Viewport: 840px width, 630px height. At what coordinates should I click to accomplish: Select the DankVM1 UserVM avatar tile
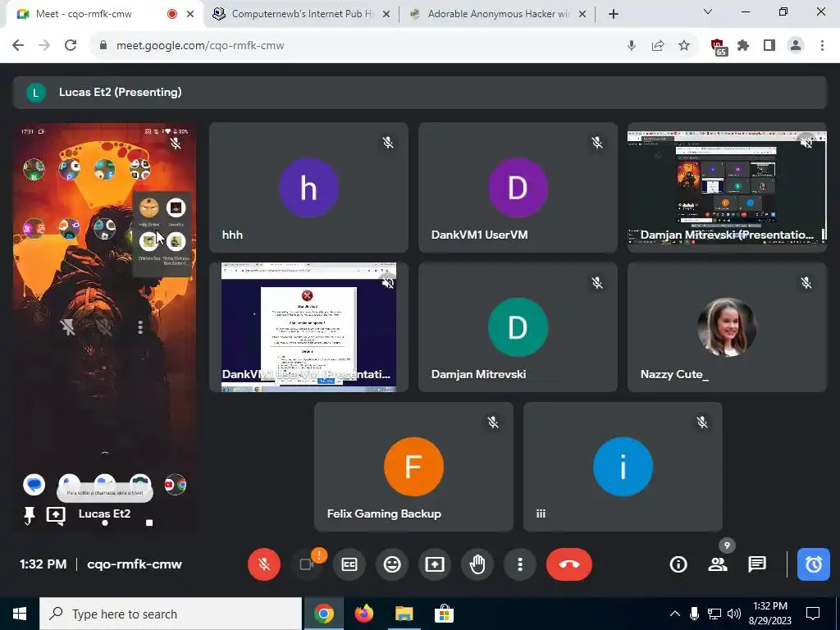[x=518, y=188]
